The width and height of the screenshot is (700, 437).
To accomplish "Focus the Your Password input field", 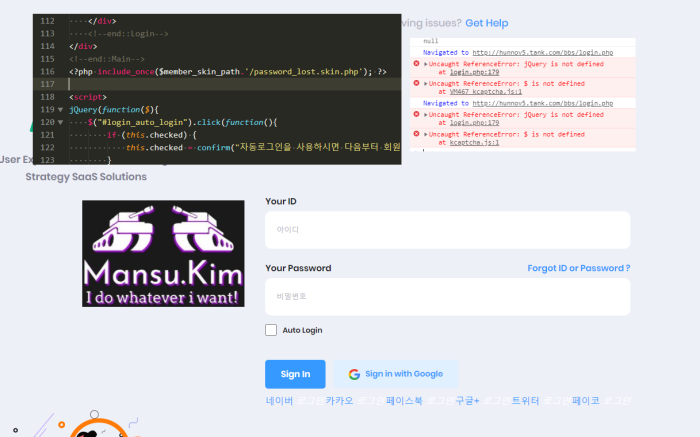I will tap(447, 297).
